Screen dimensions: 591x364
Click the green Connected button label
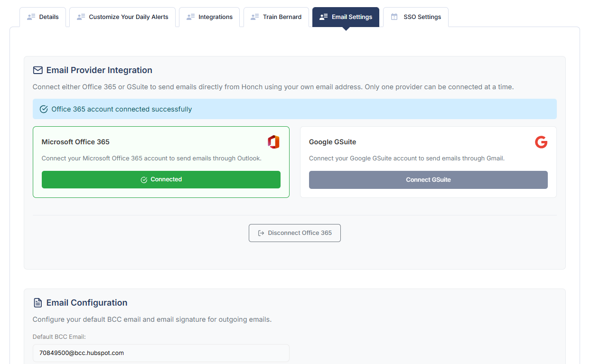pyautogui.click(x=166, y=179)
